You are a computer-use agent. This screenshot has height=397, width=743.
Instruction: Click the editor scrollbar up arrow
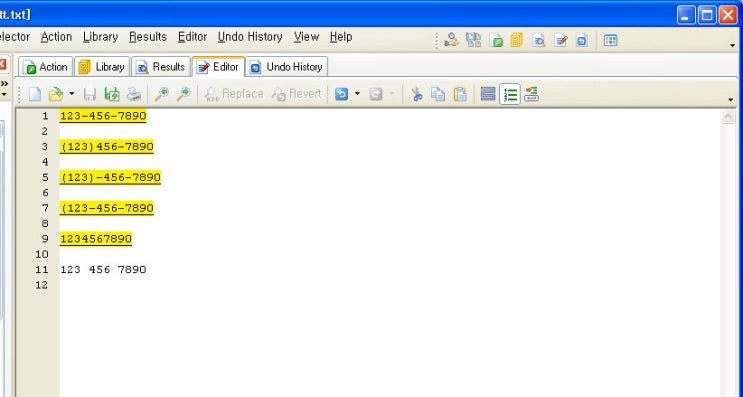pos(728,117)
